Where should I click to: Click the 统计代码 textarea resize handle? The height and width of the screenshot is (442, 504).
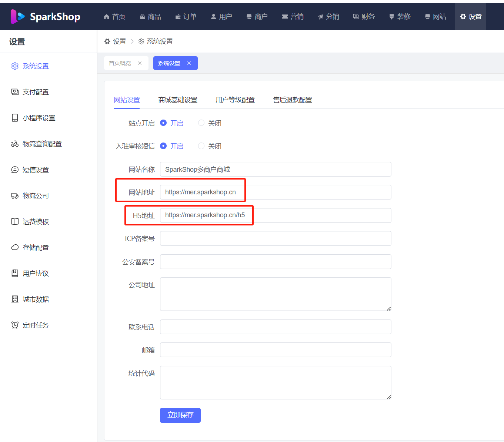(389, 397)
